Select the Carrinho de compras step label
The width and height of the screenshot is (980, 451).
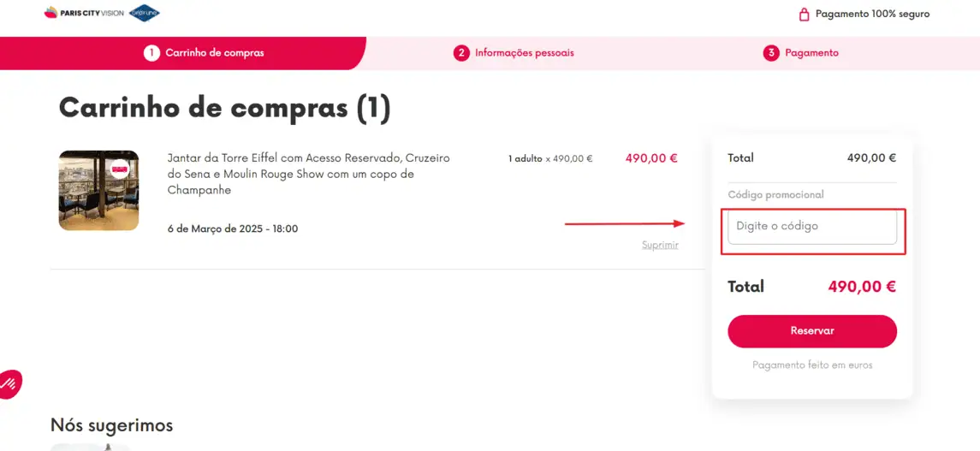214,53
